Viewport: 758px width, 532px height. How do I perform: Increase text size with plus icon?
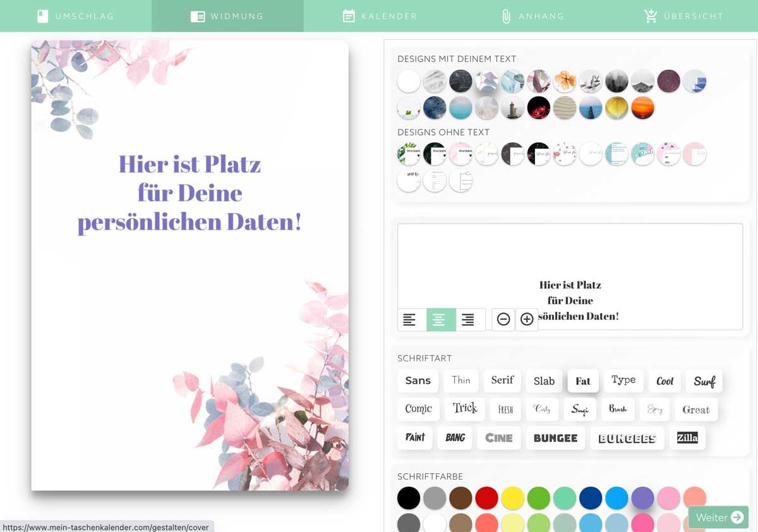527,319
